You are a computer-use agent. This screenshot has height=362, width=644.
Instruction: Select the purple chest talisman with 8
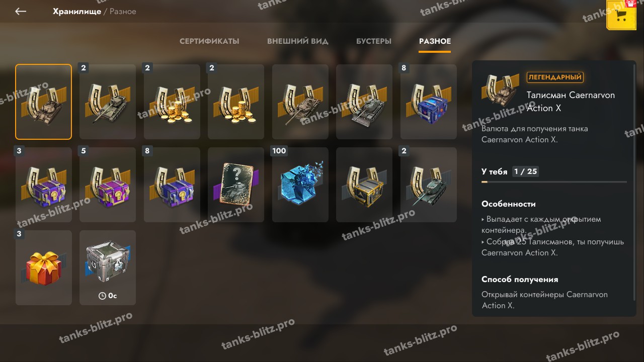pyautogui.click(x=172, y=185)
